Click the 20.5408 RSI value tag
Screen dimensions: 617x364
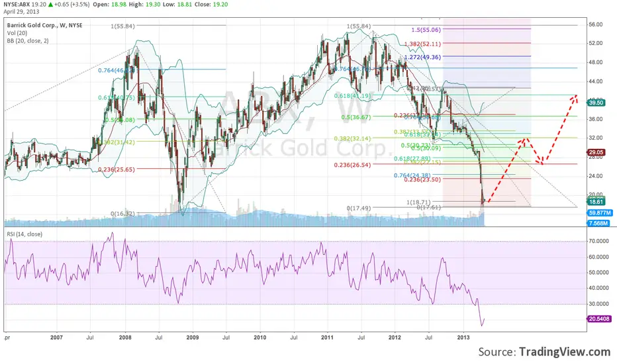pyautogui.click(x=600, y=319)
